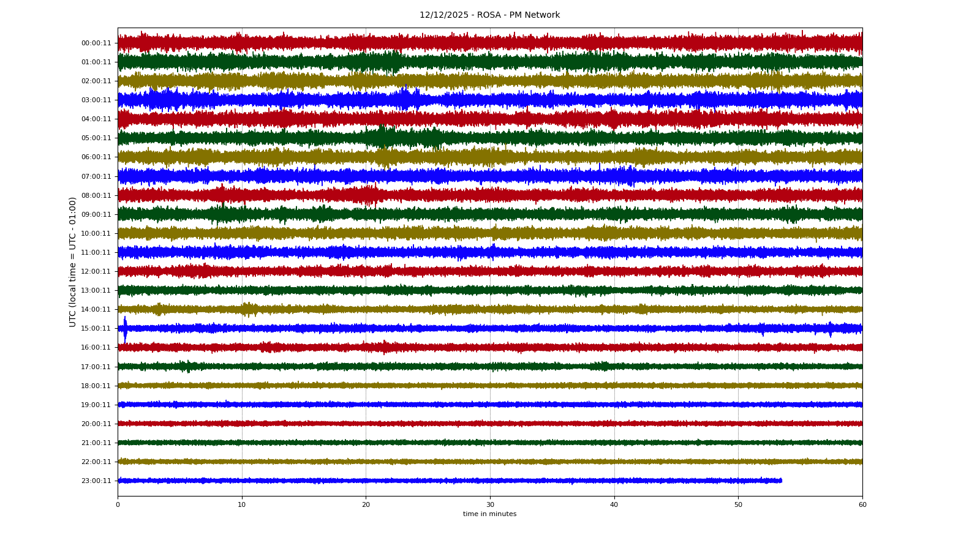Click the "time in minutes" x-axis label

pyautogui.click(x=489, y=514)
